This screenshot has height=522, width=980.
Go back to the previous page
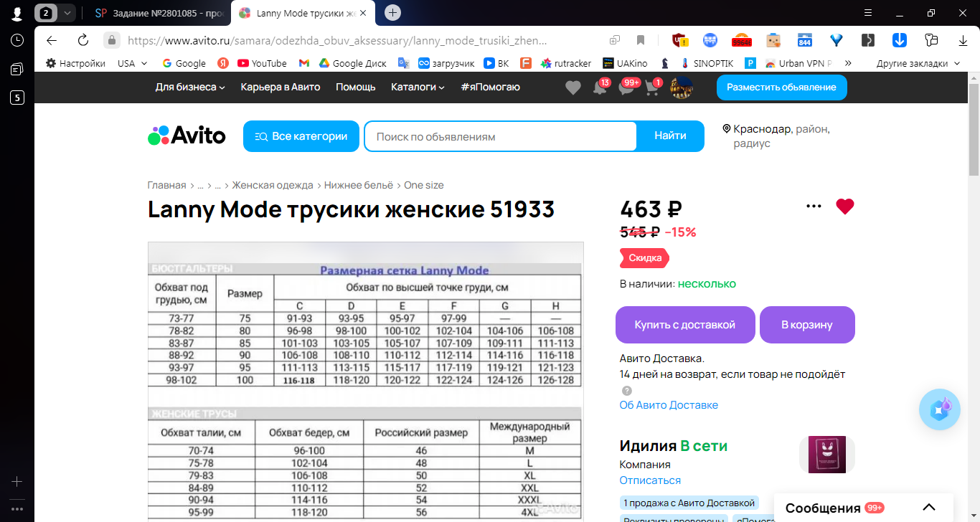[x=51, y=40]
